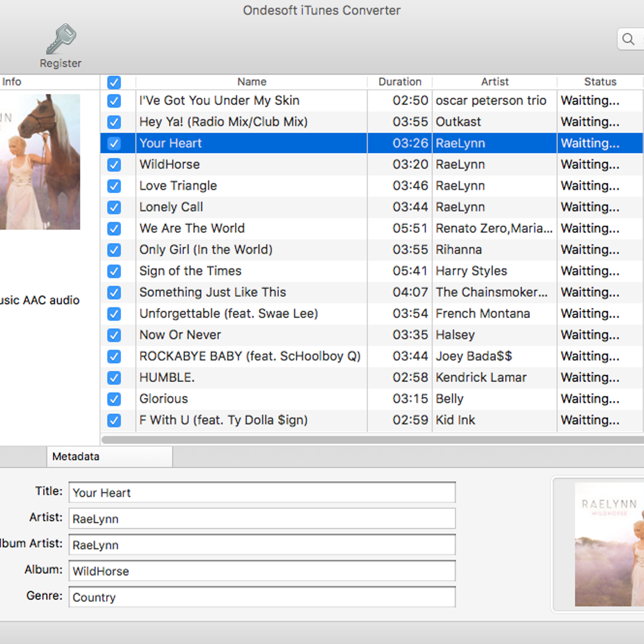Click artist Rihanna

pyautogui.click(x=458, y=250)
